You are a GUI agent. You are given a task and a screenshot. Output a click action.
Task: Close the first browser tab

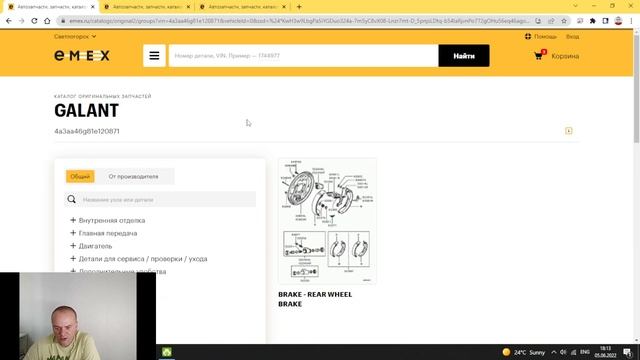point(93,7)
